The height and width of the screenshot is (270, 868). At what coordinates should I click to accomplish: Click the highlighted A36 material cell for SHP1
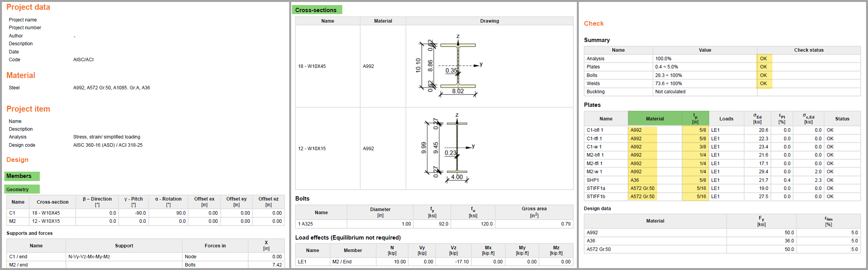pos(635,180)
